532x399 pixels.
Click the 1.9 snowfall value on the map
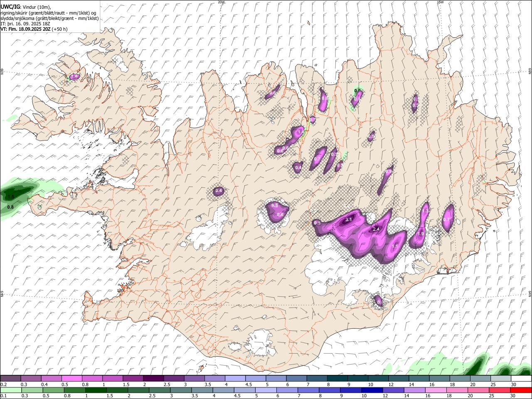coord(420,234)
